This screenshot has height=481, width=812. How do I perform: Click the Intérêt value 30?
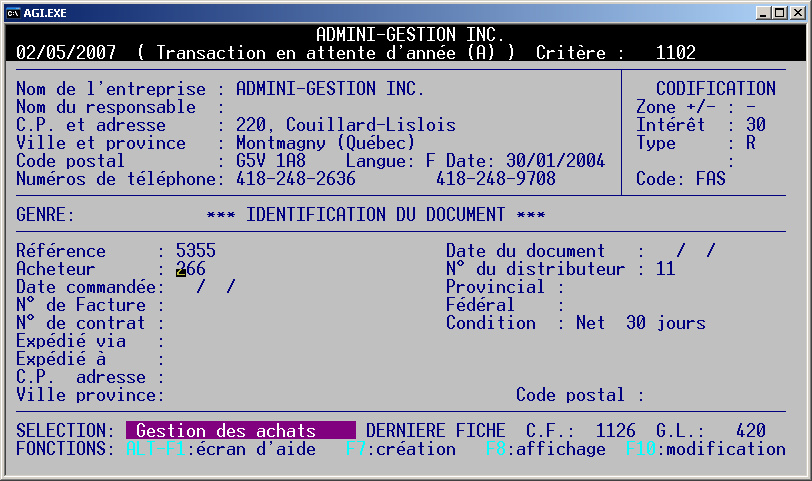tap(755, 125)
